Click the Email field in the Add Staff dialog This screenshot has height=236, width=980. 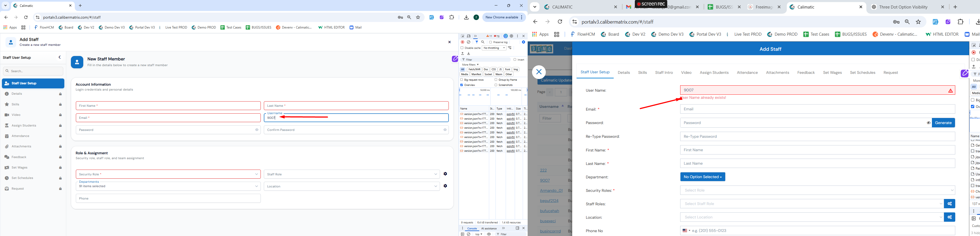817,109
